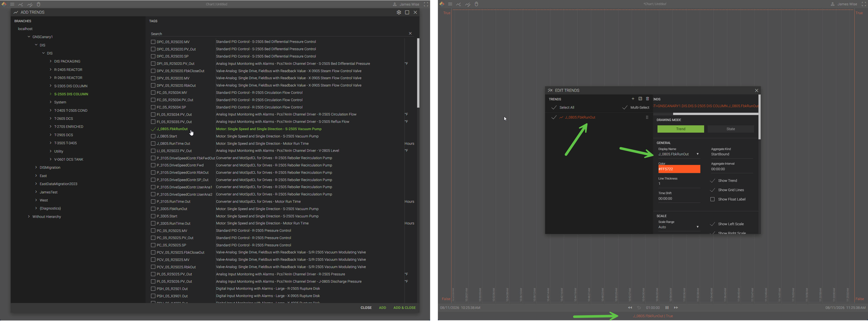
Task: Click pause button in chart time bar
Action: [x=667, y=307]
